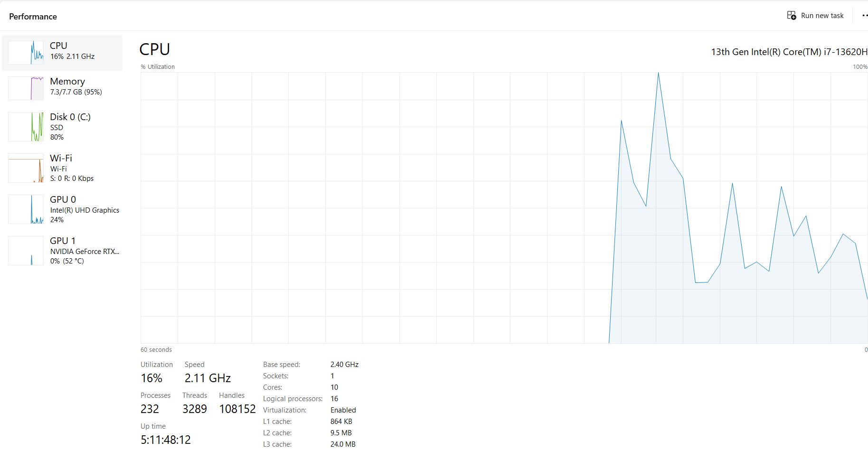Click the purple Memory mini graph thumbnail
The height and width of the screenshot is (460, 868).
pyautogui.click(x=26, y=88)
